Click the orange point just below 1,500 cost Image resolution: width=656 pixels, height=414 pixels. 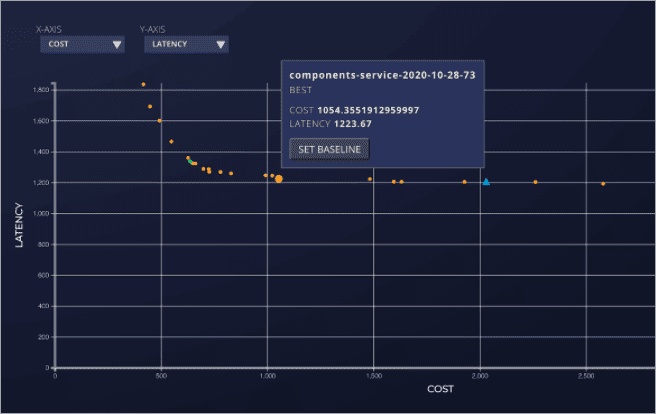pos(370,179)
